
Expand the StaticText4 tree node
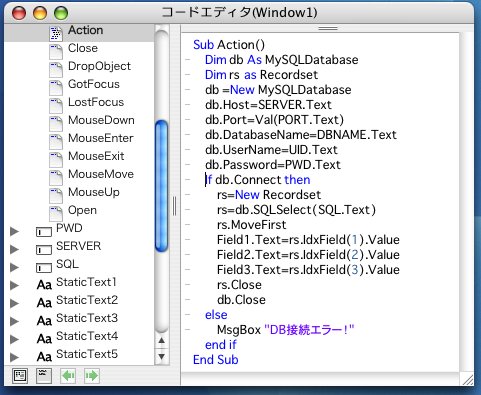pyautogui.click(x=14, y=339)
